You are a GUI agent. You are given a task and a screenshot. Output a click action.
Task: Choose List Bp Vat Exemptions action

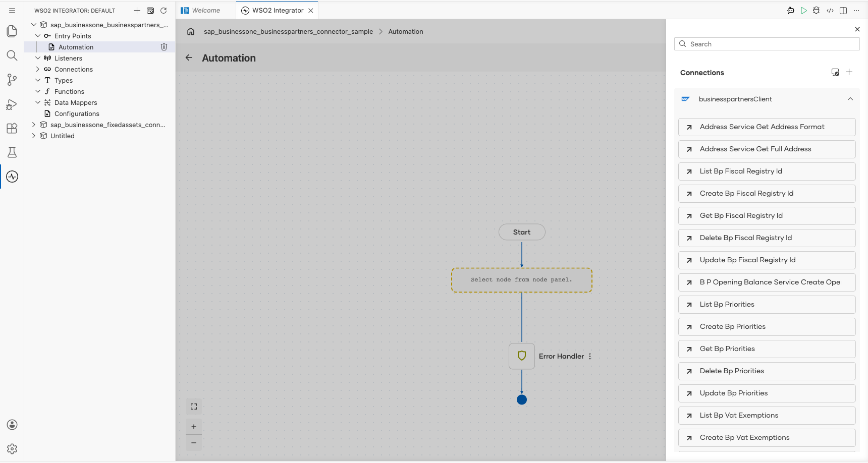coord(767,416)
